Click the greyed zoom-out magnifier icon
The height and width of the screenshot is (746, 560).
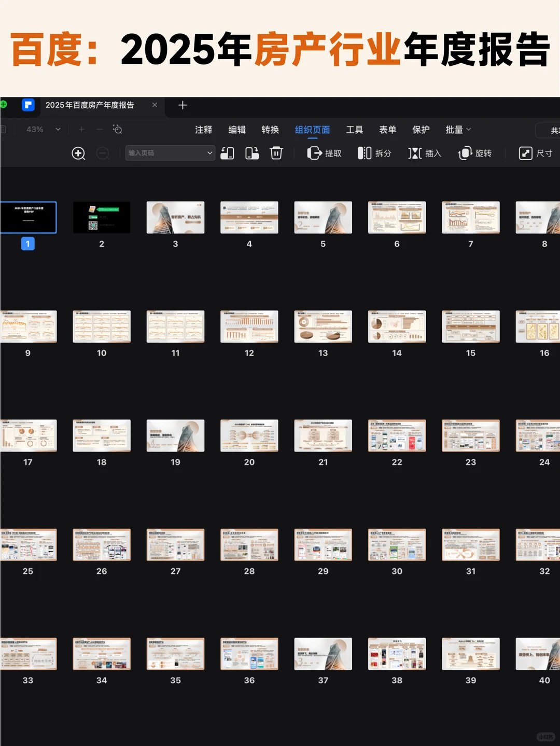[x=103, y=153]
